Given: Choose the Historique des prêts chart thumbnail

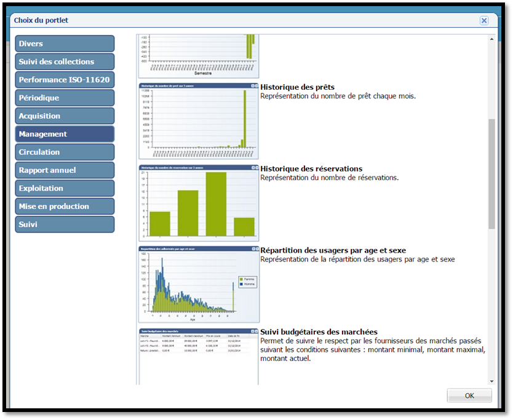Looking at the screenshot, I should coord(198,121).
